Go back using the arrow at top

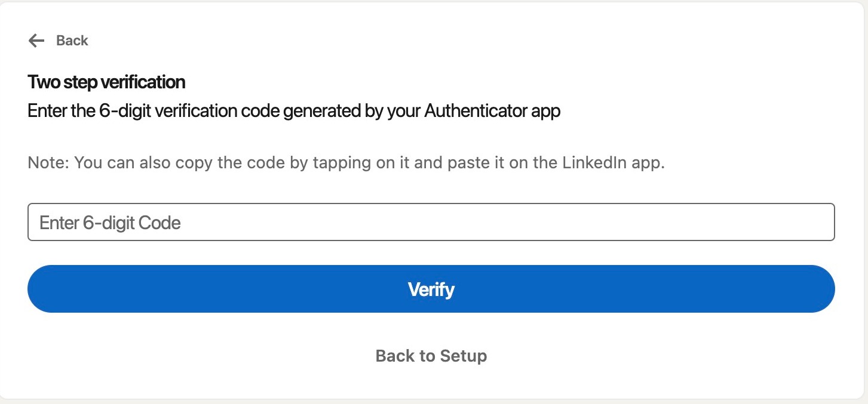pos(36,41)
